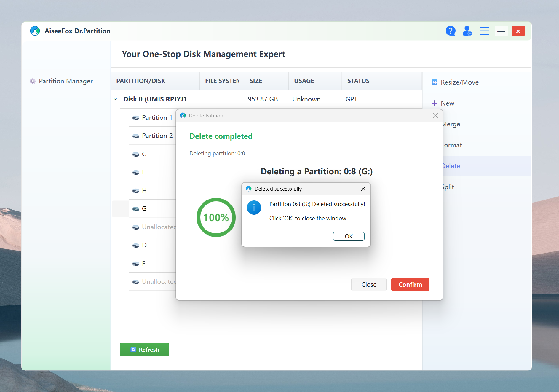Image resolution: width=559 pixels, height=392 pixels.
Task: Click OK in Deleted successfully dialog
Action: coord(349,236)
